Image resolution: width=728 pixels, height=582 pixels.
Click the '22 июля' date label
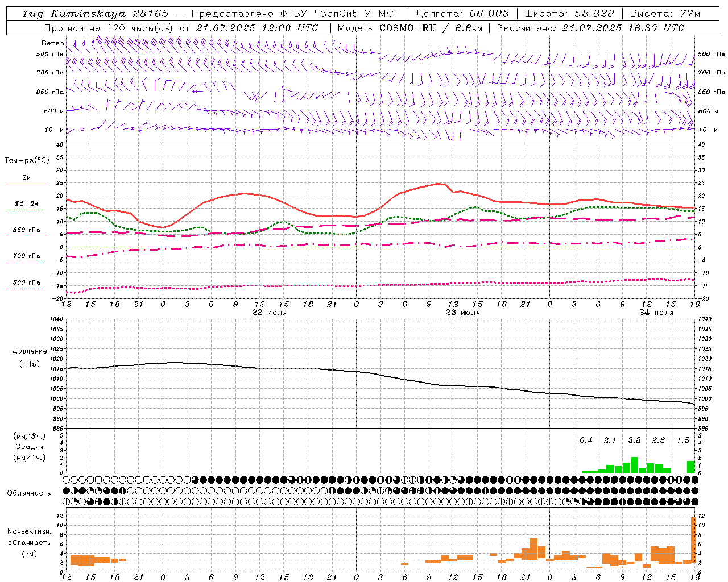click(x=270, y=313)
